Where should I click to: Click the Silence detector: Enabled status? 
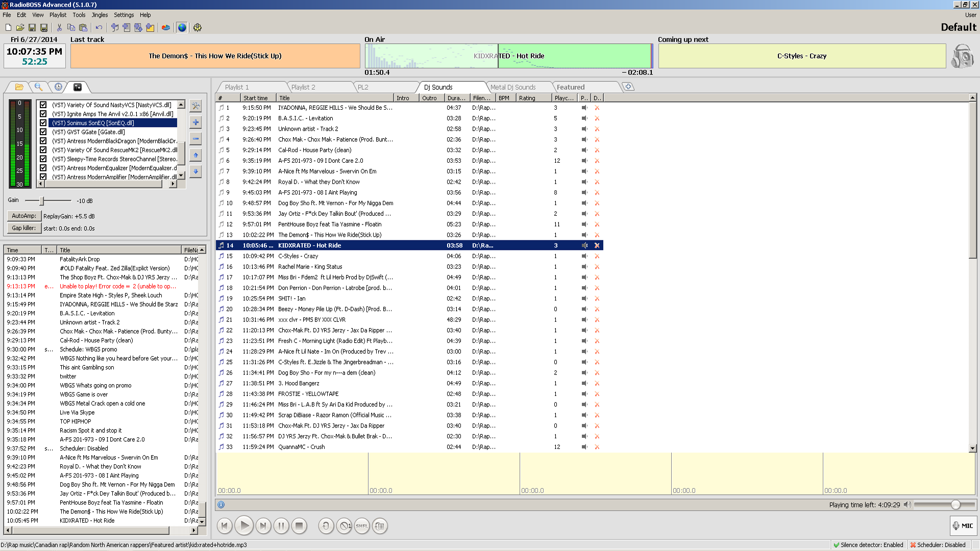(x=868, y=545)
